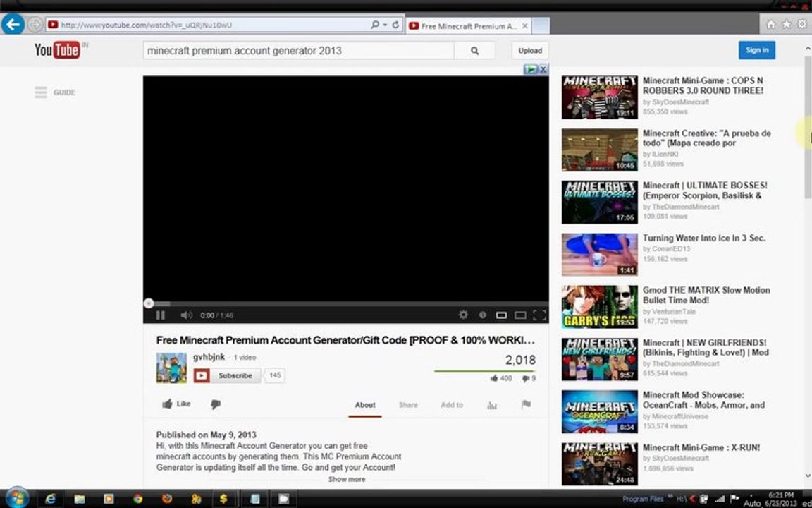Mute the video using the speaker icon
Image resolution: width=812 pixels, height=508 pixels.
[186, 315]
